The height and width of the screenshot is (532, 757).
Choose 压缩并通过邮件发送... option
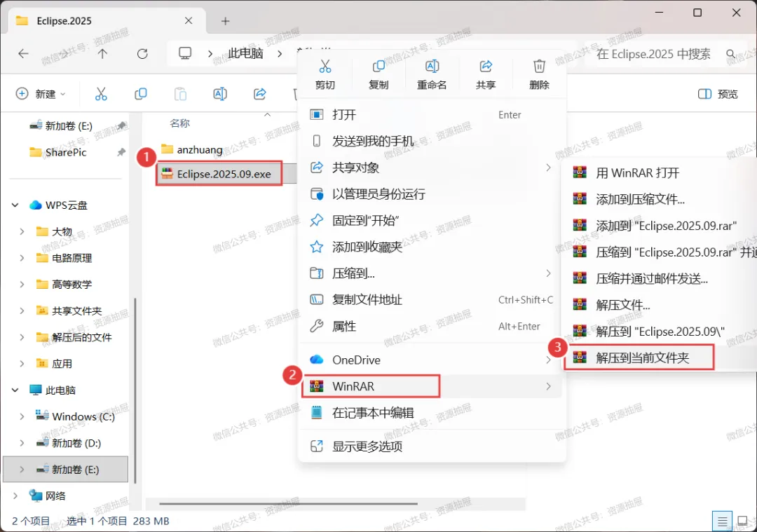click(658, 278)
